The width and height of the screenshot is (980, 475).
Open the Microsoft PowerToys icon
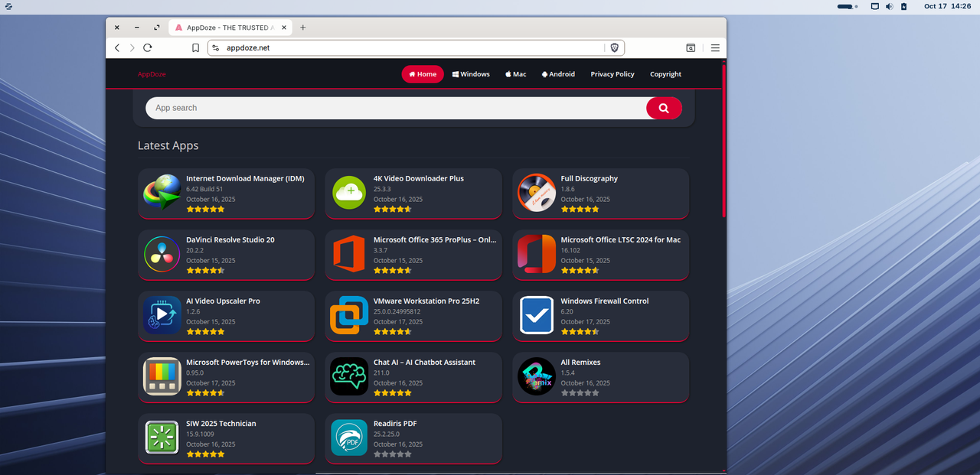tap(162, 376)
